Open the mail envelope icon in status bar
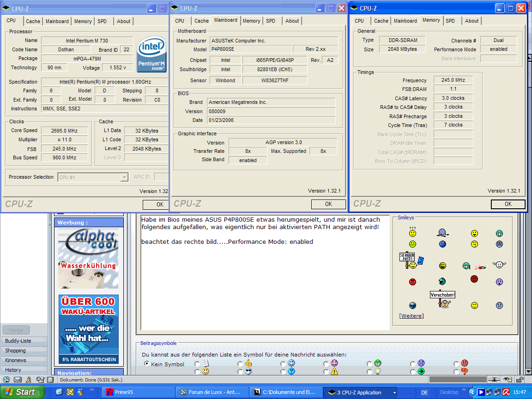The width and height of the screenshot is (532, 399). click(x=18, y=380)
